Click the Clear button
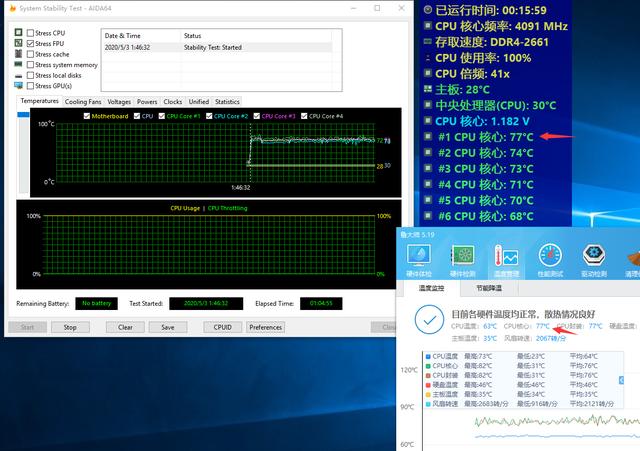The width and height of the screenshot is (640, 451). (125, 327)
